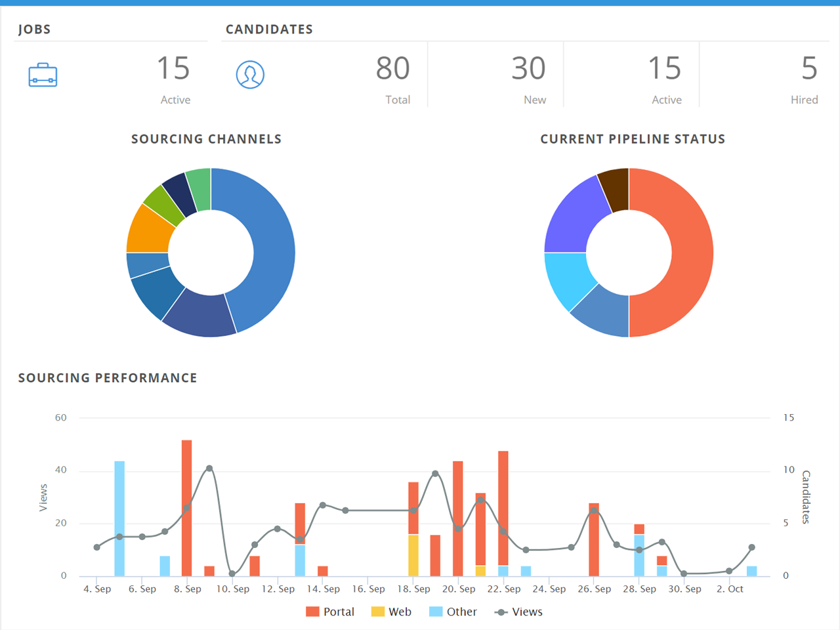Select the Views line peak near 9. Sep
Viewport: 840px width, 630px height.
pos(209,469)
